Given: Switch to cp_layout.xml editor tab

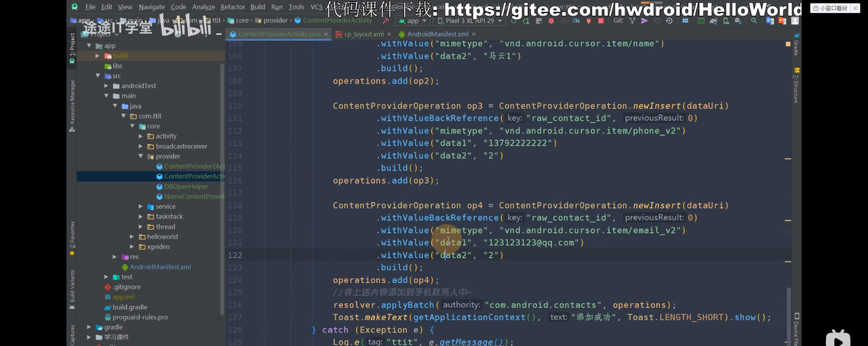Looking at the screenshot, I should 363,34.
